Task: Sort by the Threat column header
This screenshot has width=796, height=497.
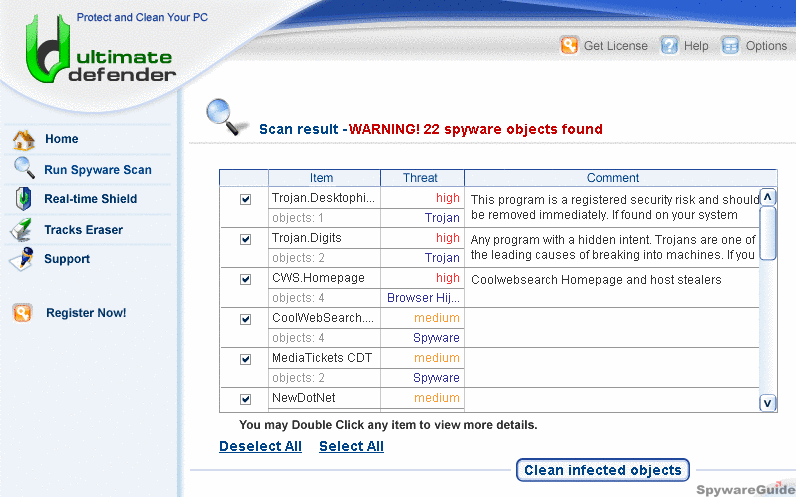Action: click(422, 178)
